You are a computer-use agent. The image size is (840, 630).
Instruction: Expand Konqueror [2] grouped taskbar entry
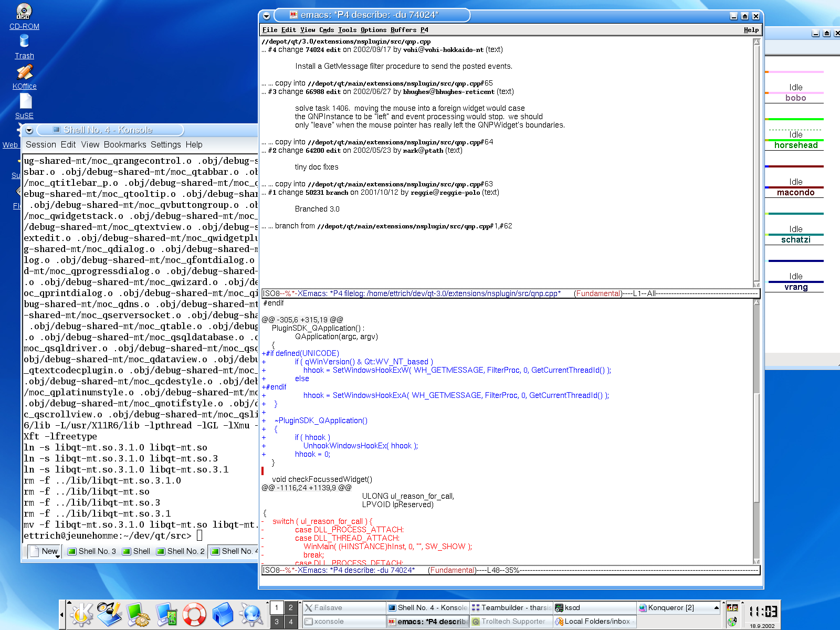[x=678, y=608]
